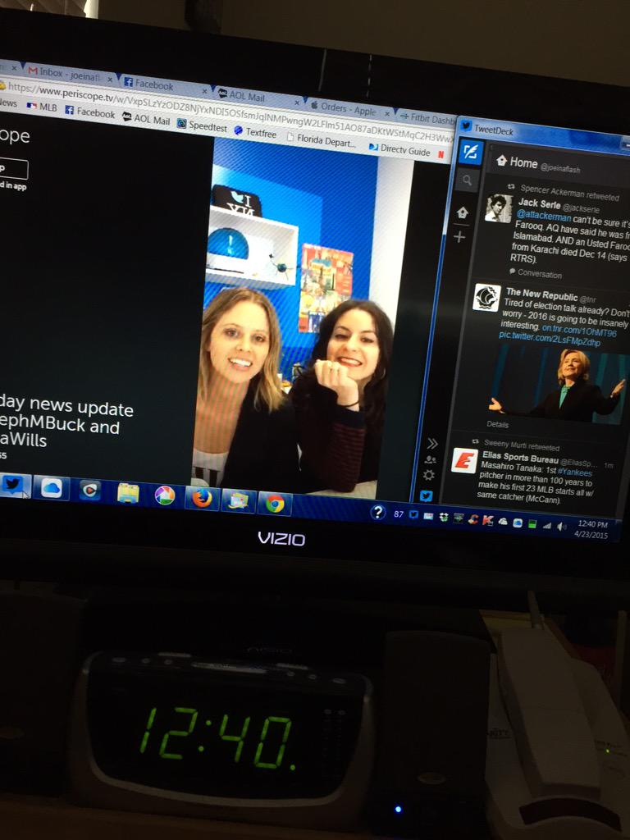630x840 pixels.
Task: Click Home column header in TweetDeck
Action: (538, 164)
